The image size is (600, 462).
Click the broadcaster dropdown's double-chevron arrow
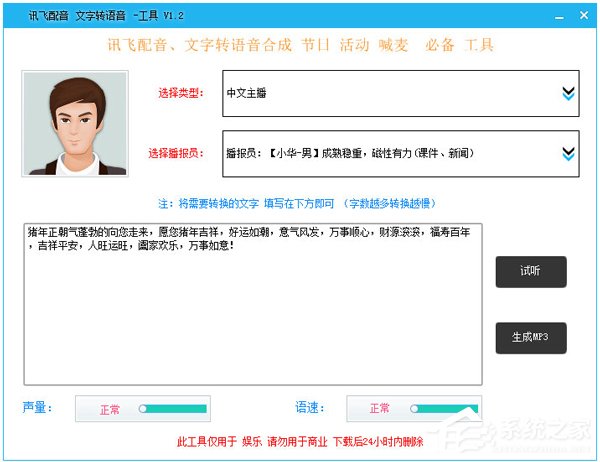click(x=568, y=154)
